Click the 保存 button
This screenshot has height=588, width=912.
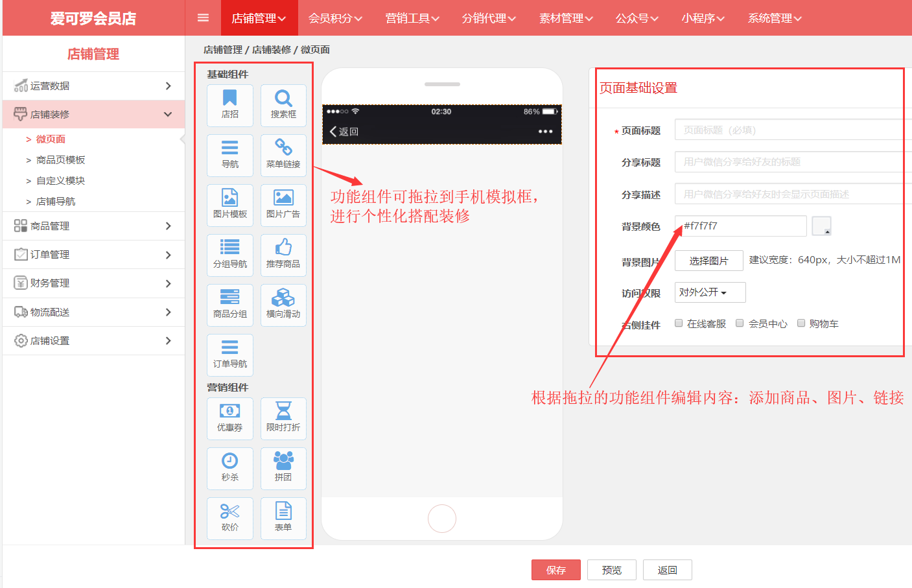click(555, 570)
